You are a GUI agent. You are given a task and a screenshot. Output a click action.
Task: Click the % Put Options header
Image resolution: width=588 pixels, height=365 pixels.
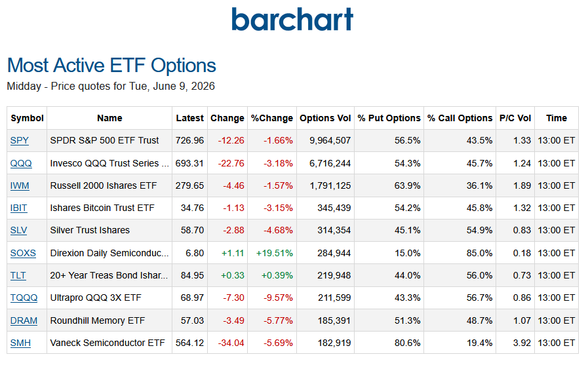click(389, 118)
